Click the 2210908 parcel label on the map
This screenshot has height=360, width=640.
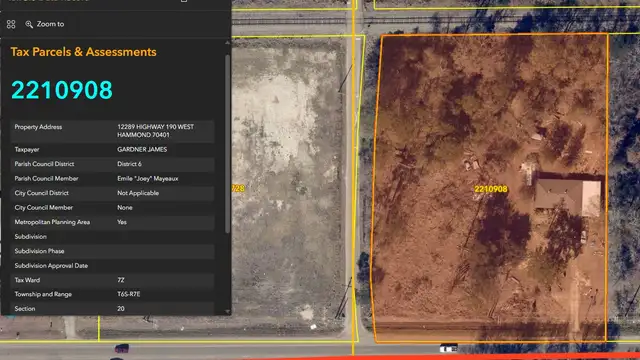click(491, 189)
